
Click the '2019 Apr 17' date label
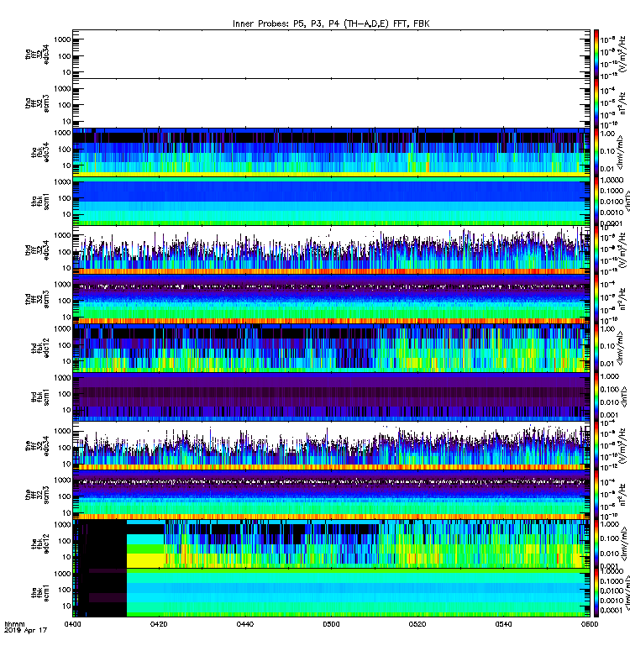point(25,630)
